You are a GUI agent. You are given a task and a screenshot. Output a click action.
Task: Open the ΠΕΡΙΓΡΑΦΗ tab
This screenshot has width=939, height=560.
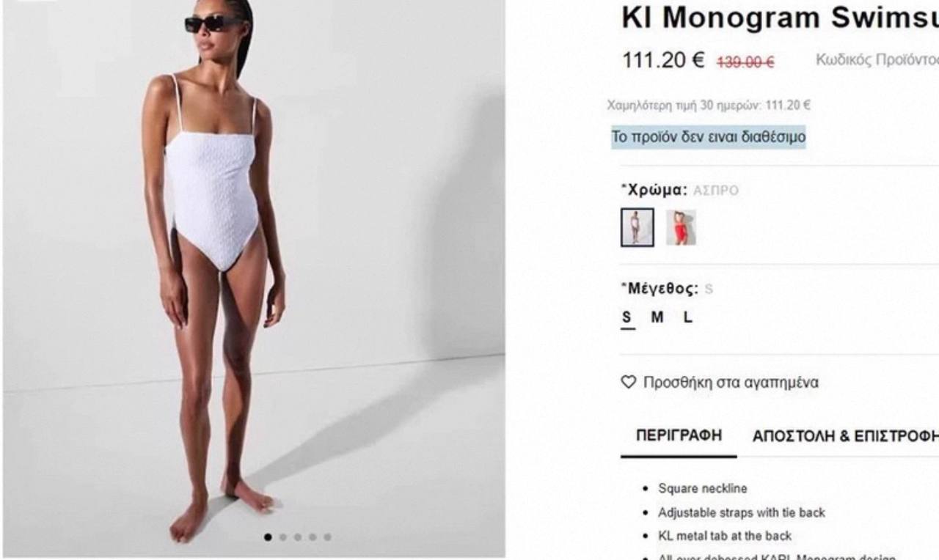(679, 435)
